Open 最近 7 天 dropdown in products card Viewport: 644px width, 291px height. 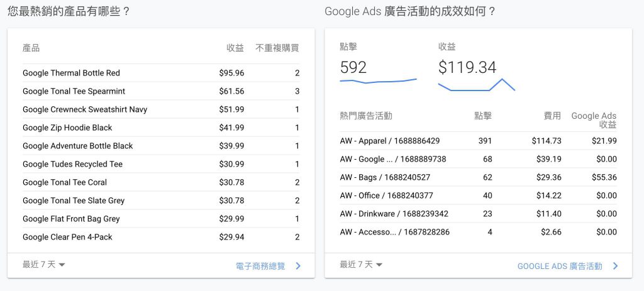(44, 265)
